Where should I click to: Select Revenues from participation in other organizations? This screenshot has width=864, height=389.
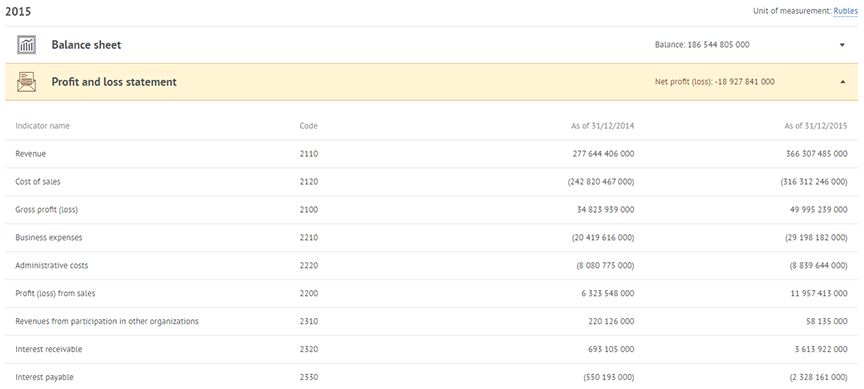[x=107, y=321]
